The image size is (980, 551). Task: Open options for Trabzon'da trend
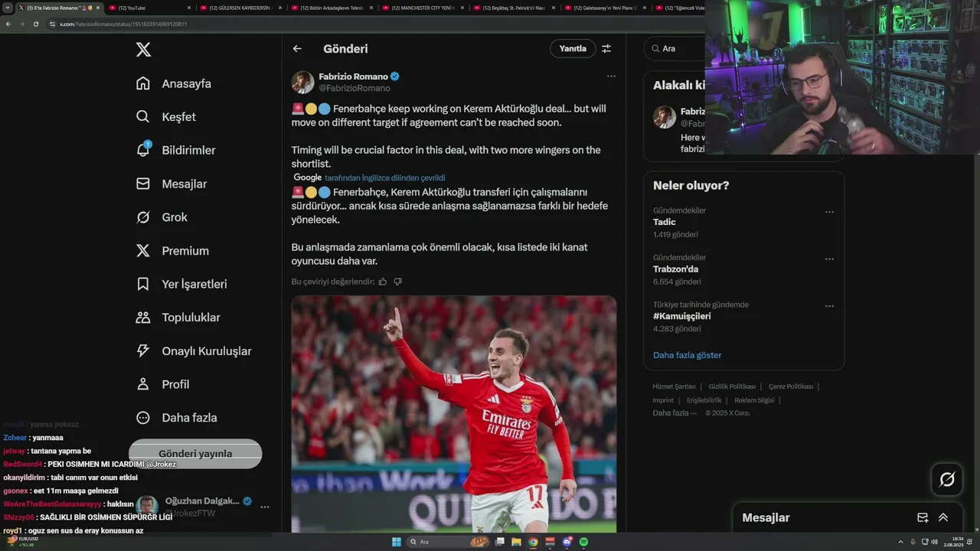coord(829,259)
